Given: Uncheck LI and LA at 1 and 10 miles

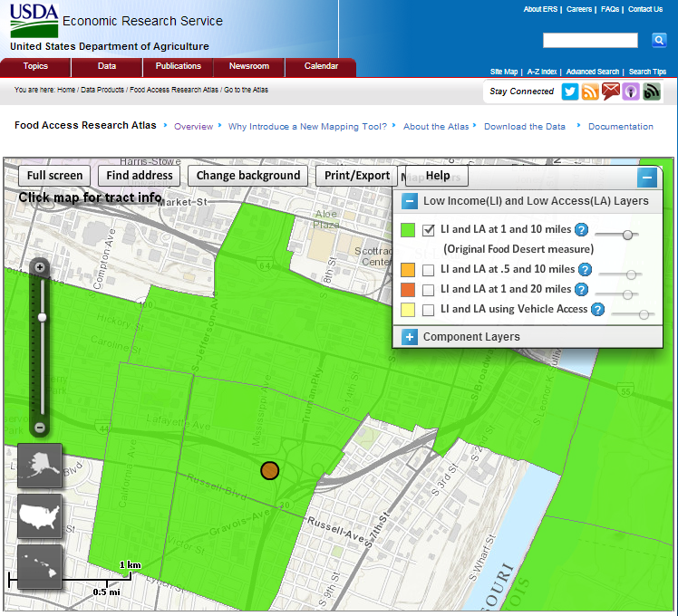Looking at the screenshot, I should [428, 230].
